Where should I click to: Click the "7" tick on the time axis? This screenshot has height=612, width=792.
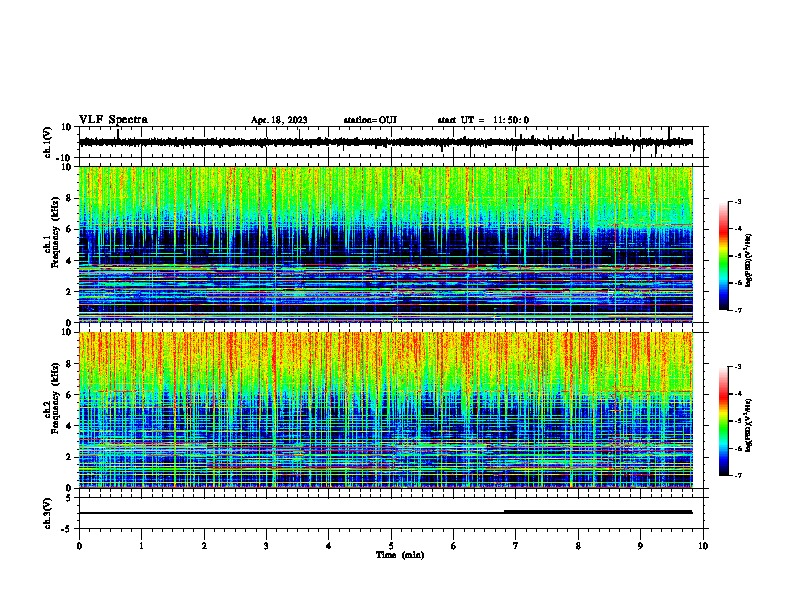[x=516, y=546]
